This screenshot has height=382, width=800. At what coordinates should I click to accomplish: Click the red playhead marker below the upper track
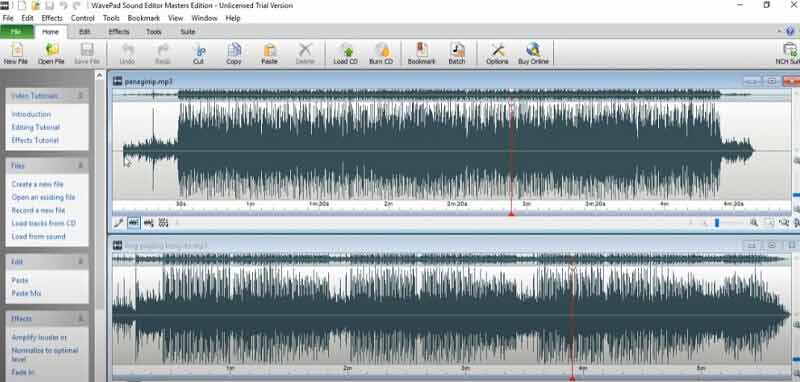[x=511, y=214]
